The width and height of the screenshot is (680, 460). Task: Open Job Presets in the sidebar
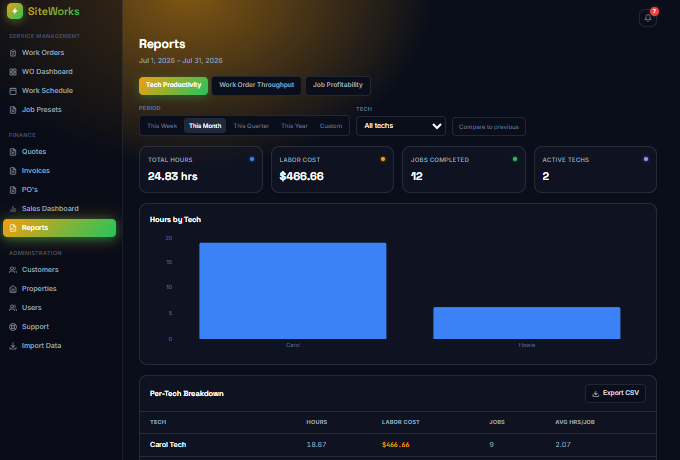click(x=59, y=110)
